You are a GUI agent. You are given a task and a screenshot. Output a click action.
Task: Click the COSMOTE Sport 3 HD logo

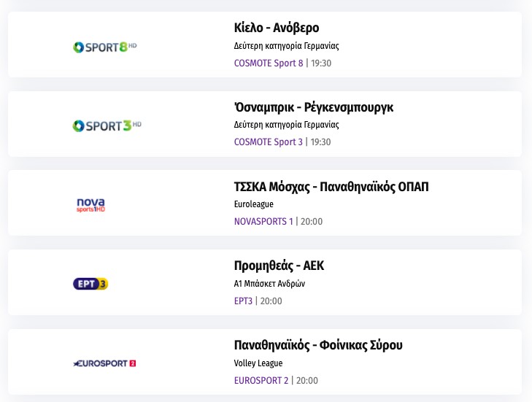click(107, 126)
